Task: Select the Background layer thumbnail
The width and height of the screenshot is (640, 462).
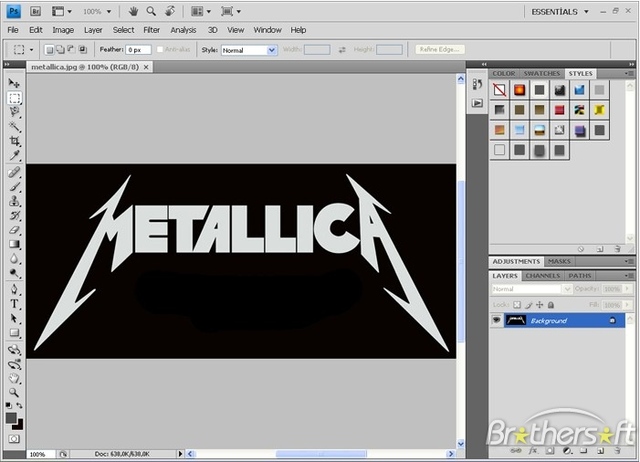Action: tap(516, 320)
